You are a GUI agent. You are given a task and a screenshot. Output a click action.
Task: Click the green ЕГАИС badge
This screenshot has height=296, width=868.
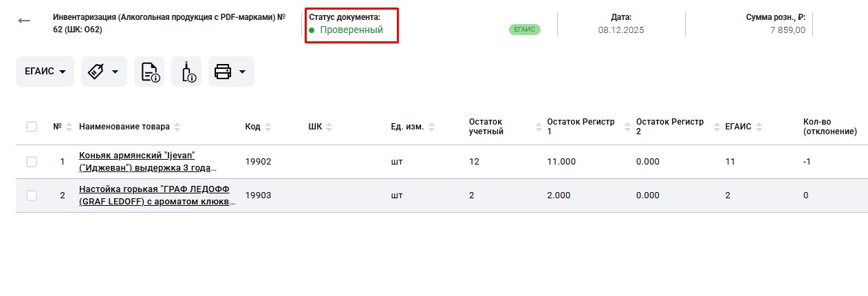coord(525,30)
